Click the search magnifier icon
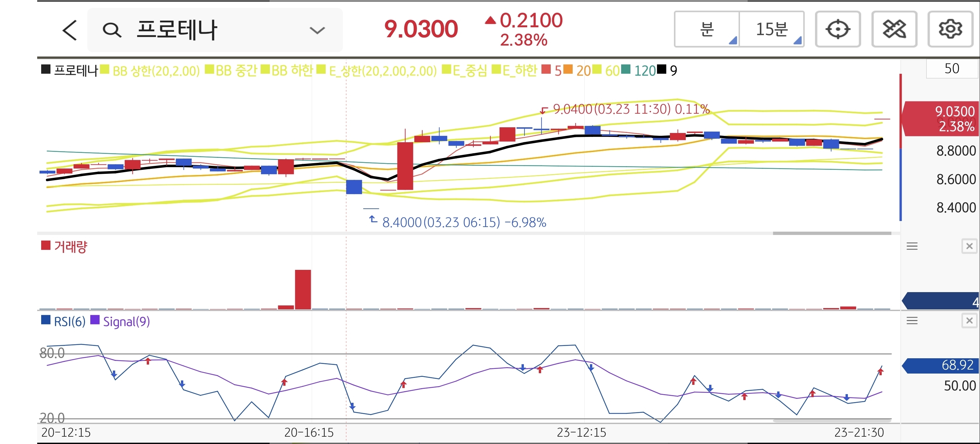 [x=112, y=30]
